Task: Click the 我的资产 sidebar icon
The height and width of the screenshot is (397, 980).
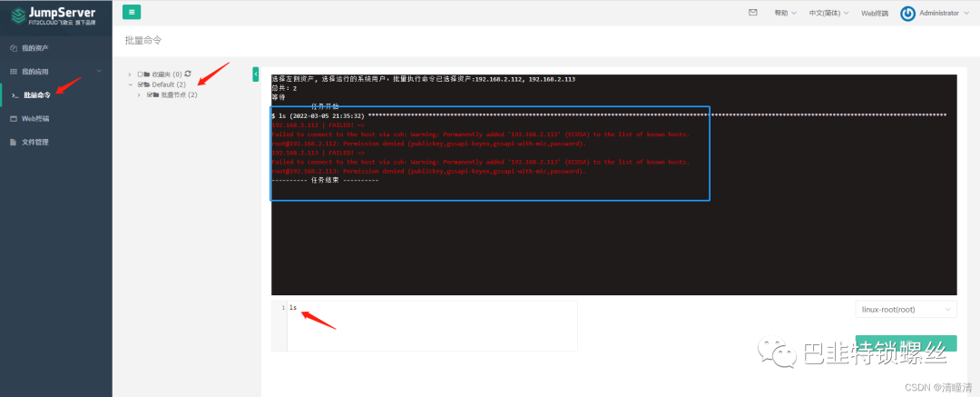Action: click(x=13, y=48)
